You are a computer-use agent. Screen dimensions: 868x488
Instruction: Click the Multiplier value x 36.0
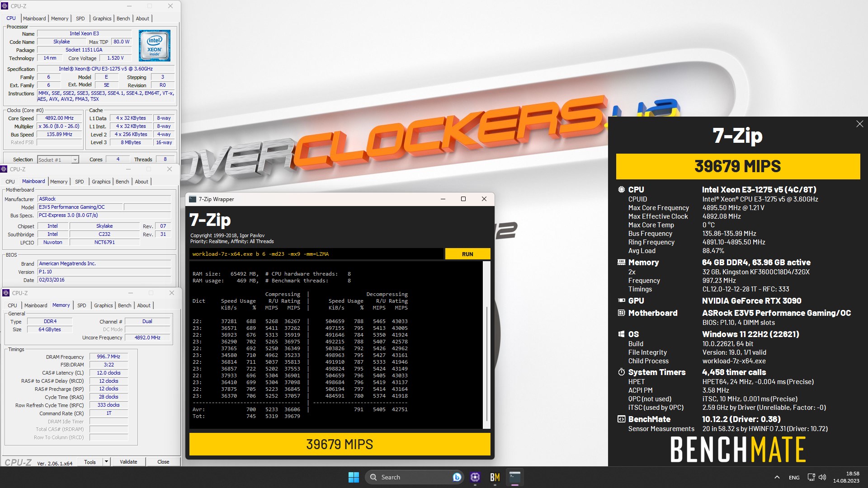(x=59, y=127)
